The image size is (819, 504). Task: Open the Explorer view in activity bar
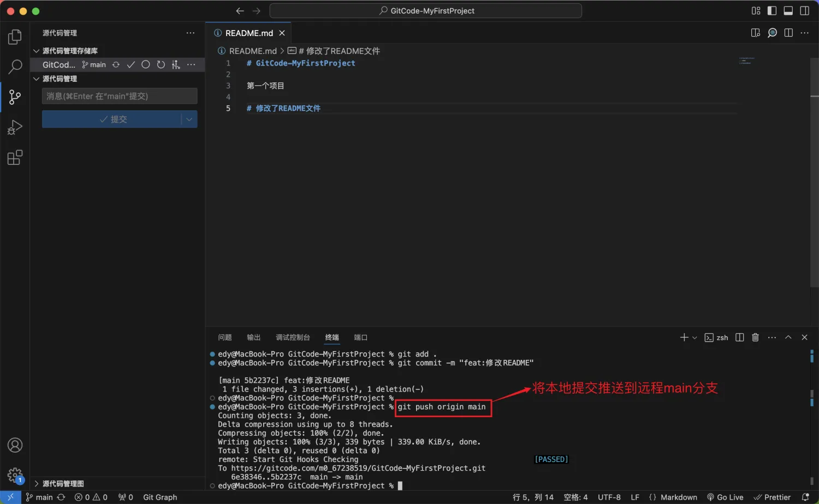pyautogui.click(x=15, y=37)
